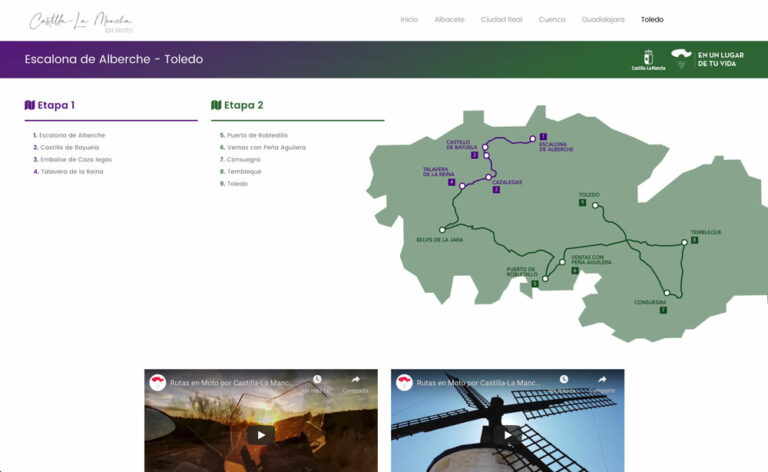Click the channel avatar on the sunset video

tap(158, 382)
